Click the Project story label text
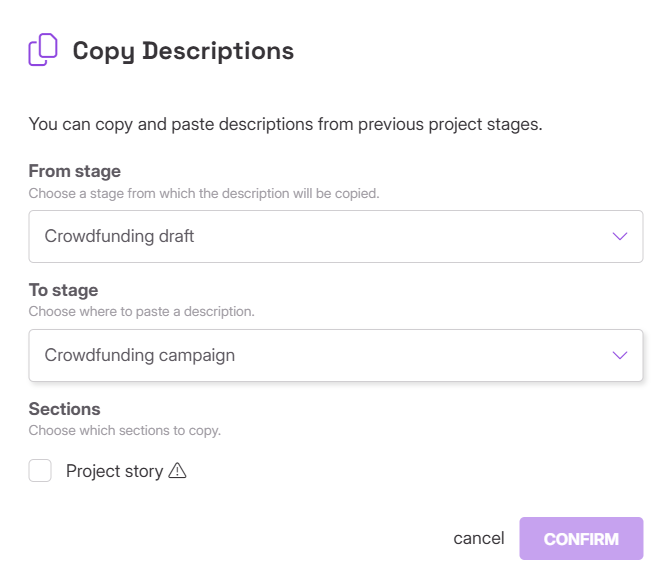Viewport: 671px width, 580px height. point(114,471)
